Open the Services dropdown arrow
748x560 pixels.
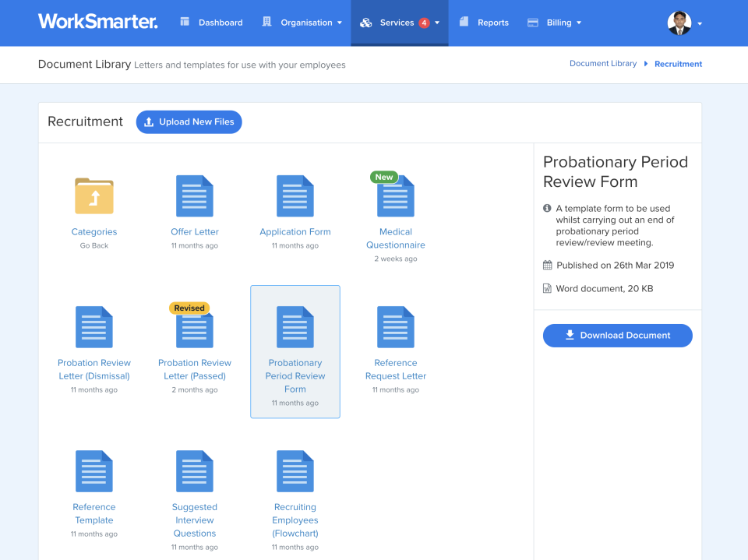(436, 23)
